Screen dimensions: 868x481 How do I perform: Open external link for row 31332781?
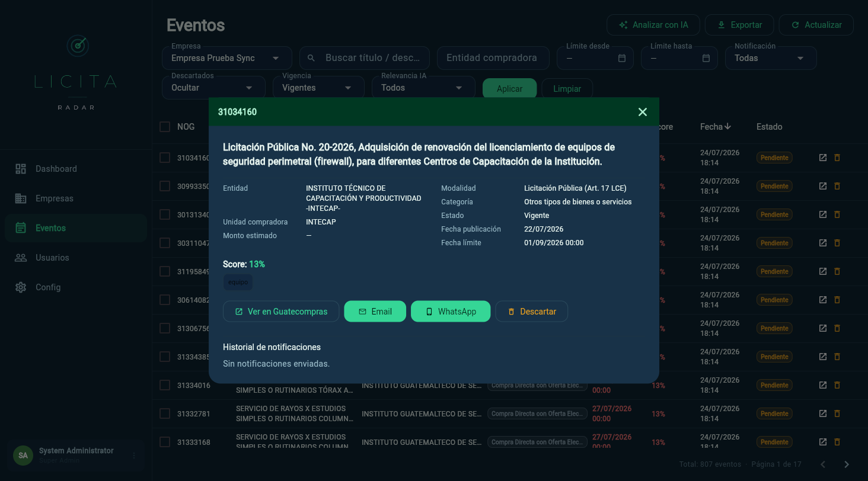click(823, 413)
